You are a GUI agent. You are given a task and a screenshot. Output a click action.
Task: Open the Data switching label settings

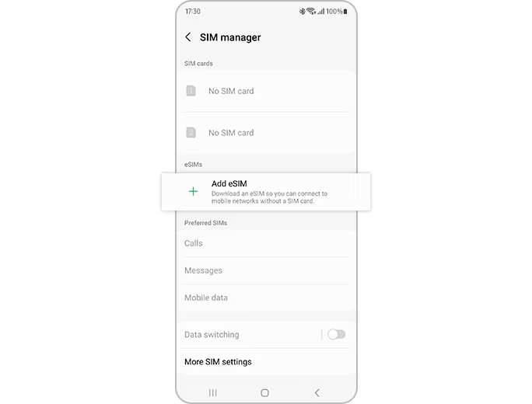point(212,335)
